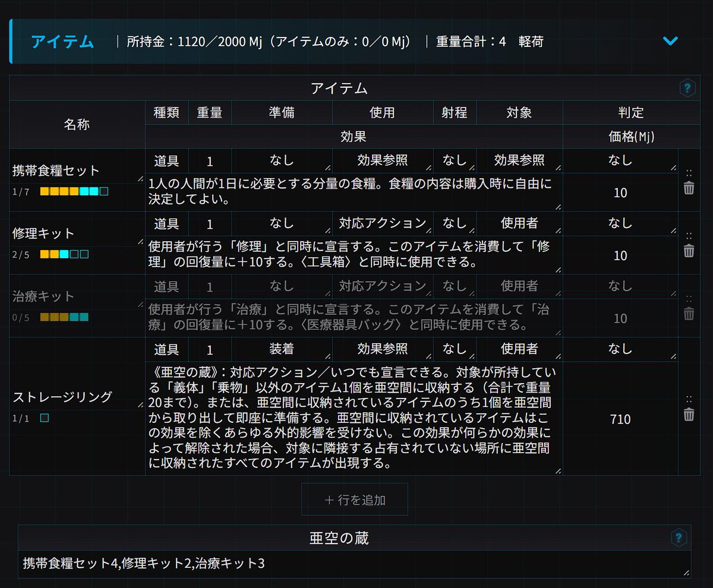Edit the 使用者 target field of 修理キット
Viewport: 713px width, 588px height.
click(519, 223)
